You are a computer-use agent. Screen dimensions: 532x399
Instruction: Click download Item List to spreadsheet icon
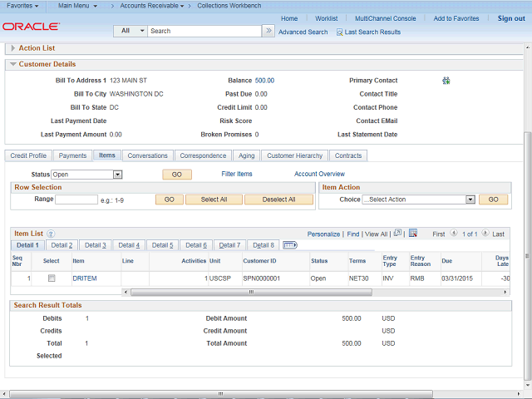(412, 234)
